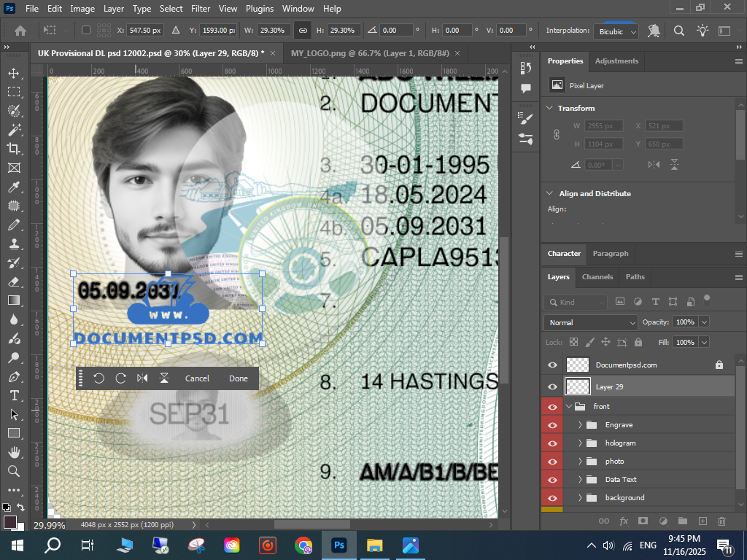The image size is (747, 560).
Task: Click the add layer style fx icon
Action: (624, 521)
